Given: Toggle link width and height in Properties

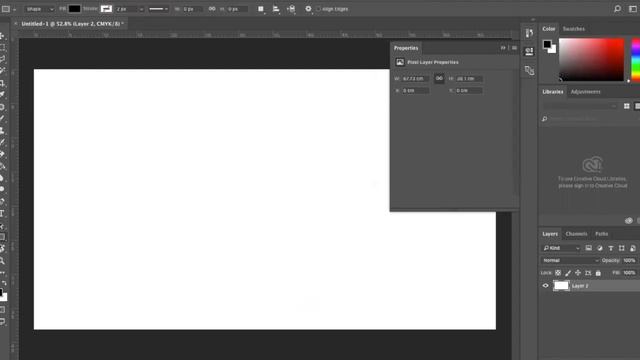Looking at the screenshot, I should (x=439, y=78).
